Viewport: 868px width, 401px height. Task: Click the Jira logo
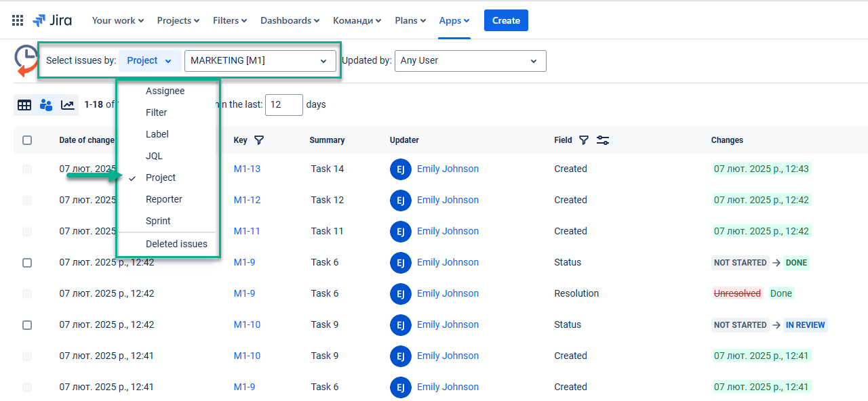(x=52, y=20)
